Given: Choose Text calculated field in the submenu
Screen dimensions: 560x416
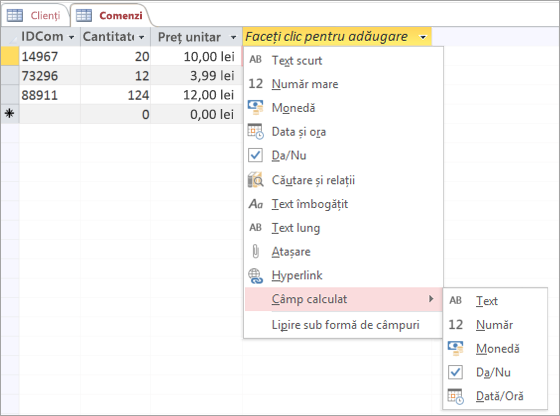Looking at the screenshot, I should coord(495,301).
